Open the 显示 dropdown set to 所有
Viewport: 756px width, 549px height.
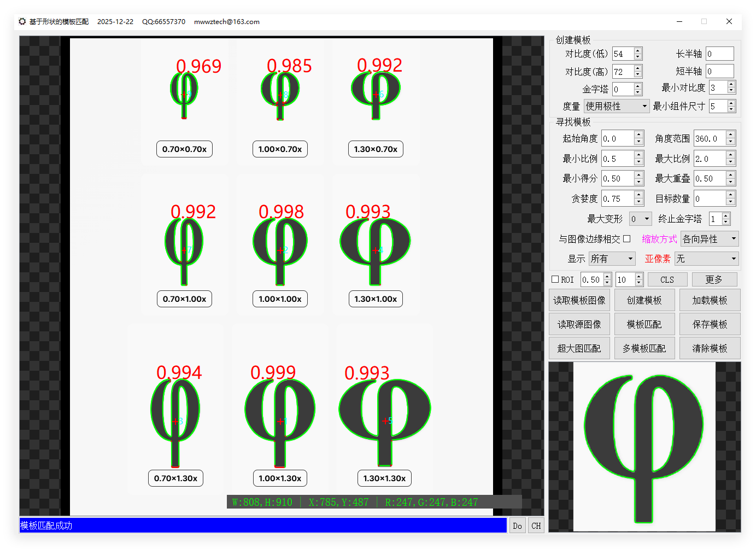[x=612, y=259]
